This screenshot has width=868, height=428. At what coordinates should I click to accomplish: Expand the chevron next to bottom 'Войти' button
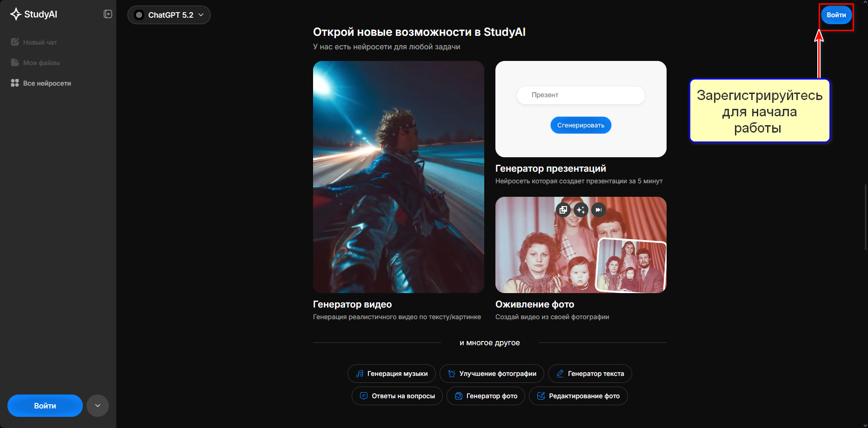98,405
